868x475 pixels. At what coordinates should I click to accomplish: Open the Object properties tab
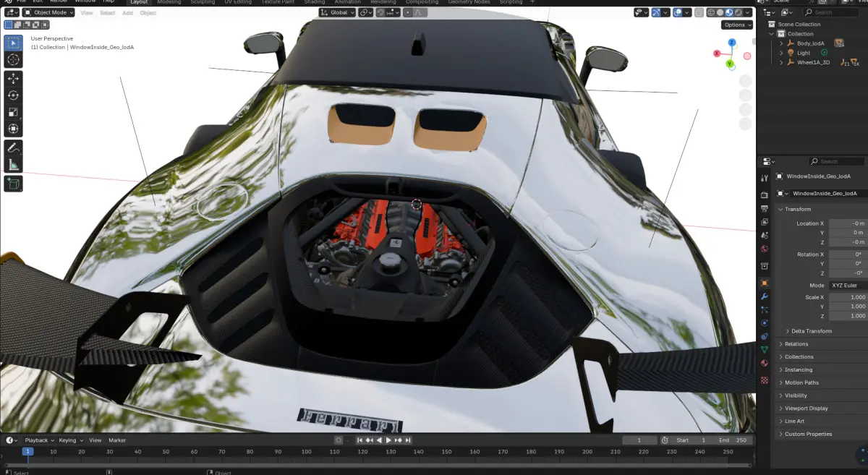pyautogui.click(x=765, y=283)
